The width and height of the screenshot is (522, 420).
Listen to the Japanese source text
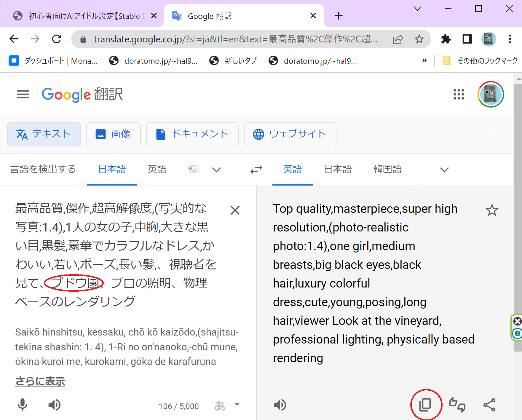point(55,405)
